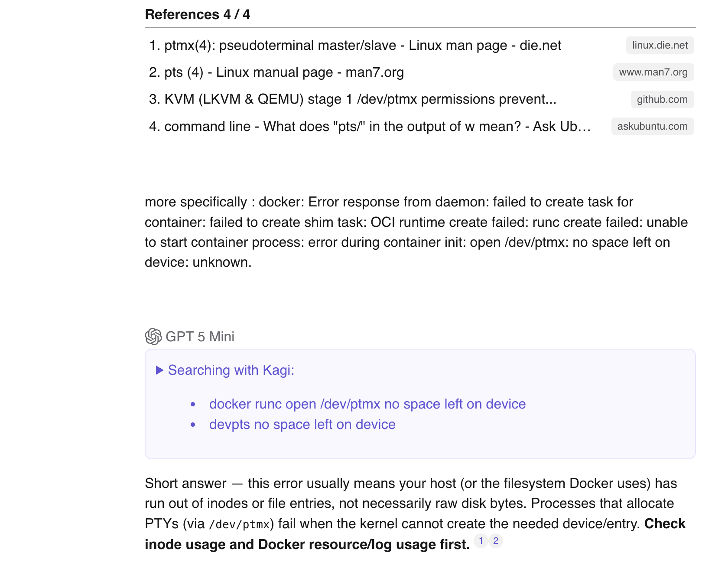
Task: Open citation number 2 badge
Action: tap(496, 541)
